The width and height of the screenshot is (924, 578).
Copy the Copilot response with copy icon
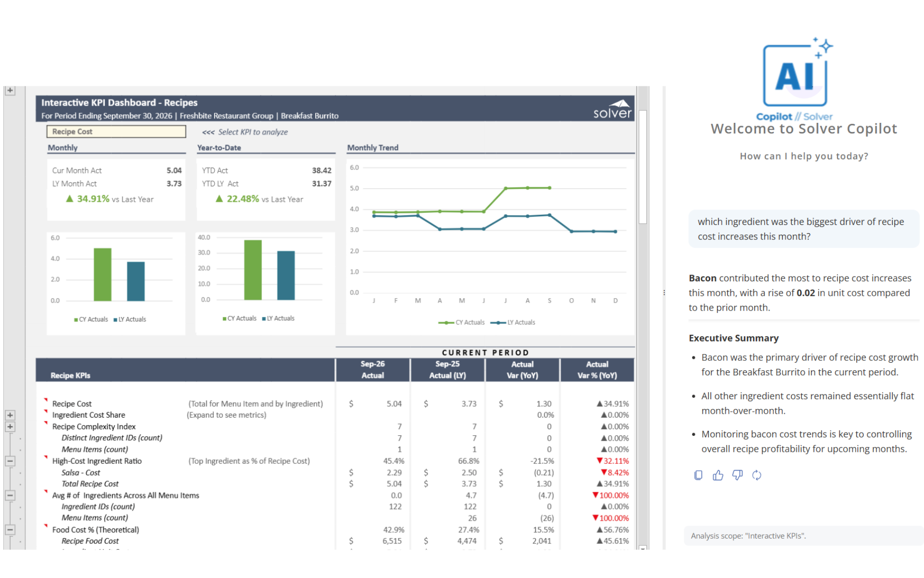click(x=698, y=475)
